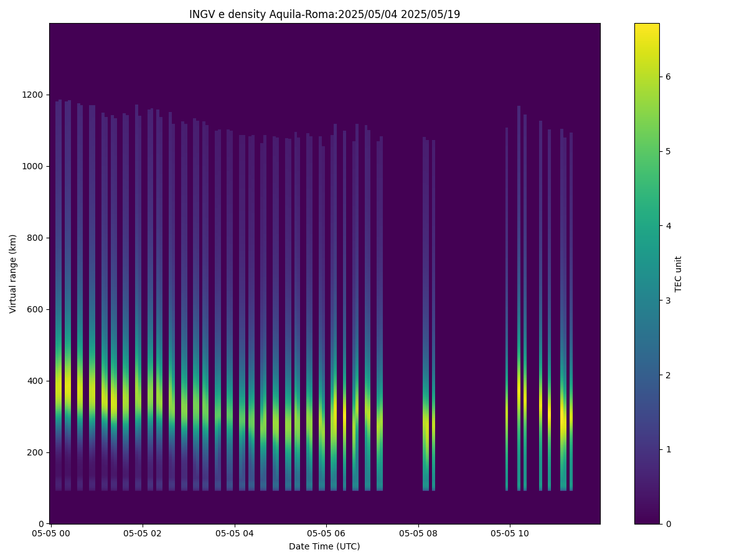Click the "05-05 08" time tick label

(418, 533)
